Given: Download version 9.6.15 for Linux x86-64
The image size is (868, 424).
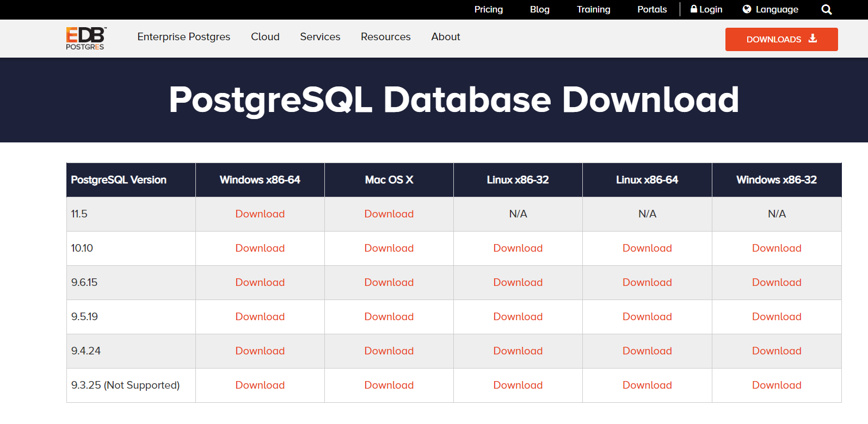Looking at the screenshot, I should pyautogui.click(x=647, y=283).
